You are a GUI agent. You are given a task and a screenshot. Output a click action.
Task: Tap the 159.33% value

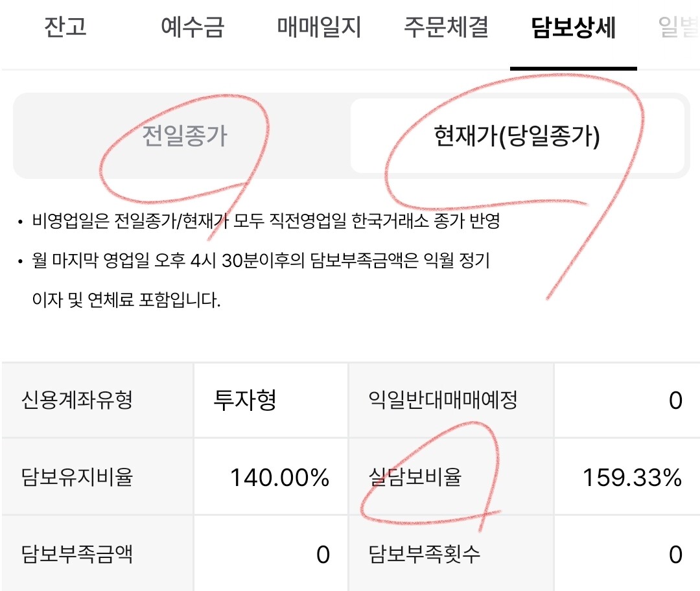[x=632, y=477]
